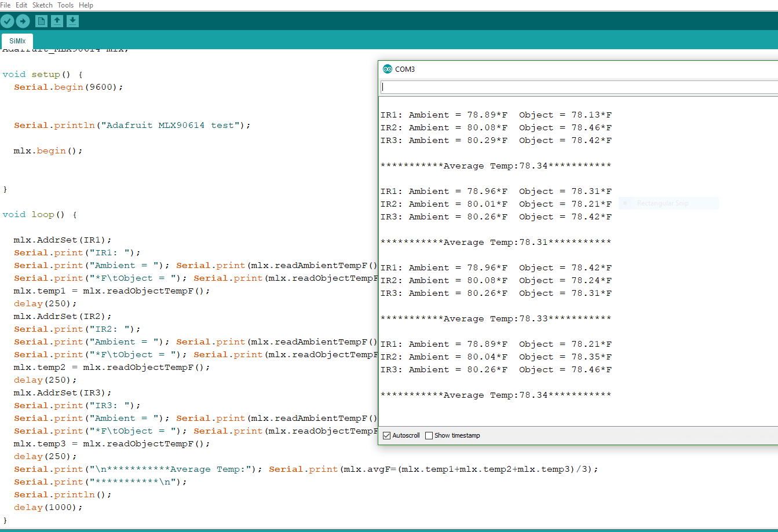This screenshot has height=532, width=778.
Task: Click the Serial.print("IR3: ") line
Action: (x=78, y=405)
